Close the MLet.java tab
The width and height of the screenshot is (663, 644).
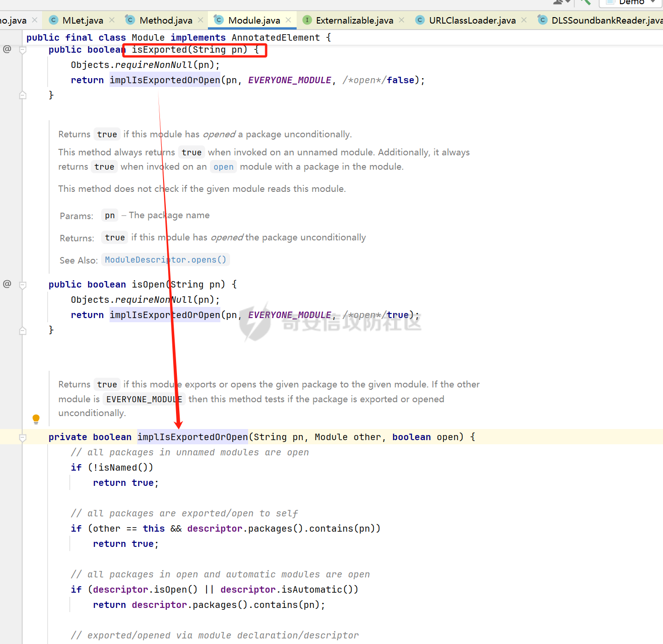click(112, 20)
